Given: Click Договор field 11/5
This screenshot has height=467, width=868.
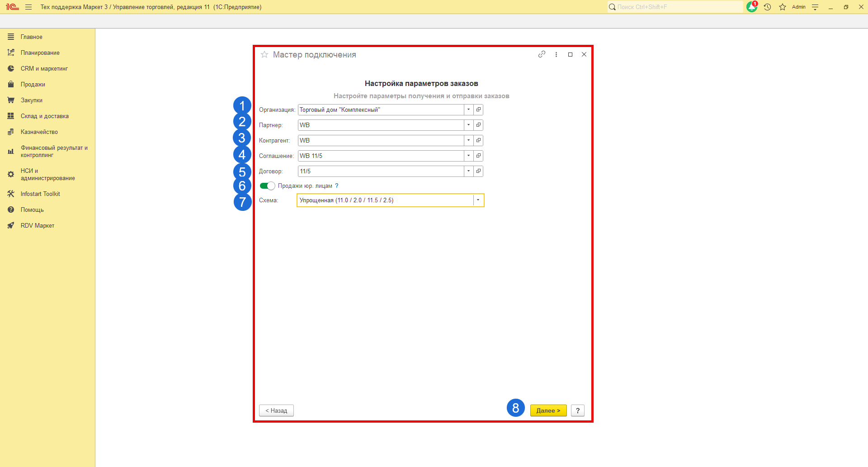Looking at the screenshot, I should click(381, 171).
